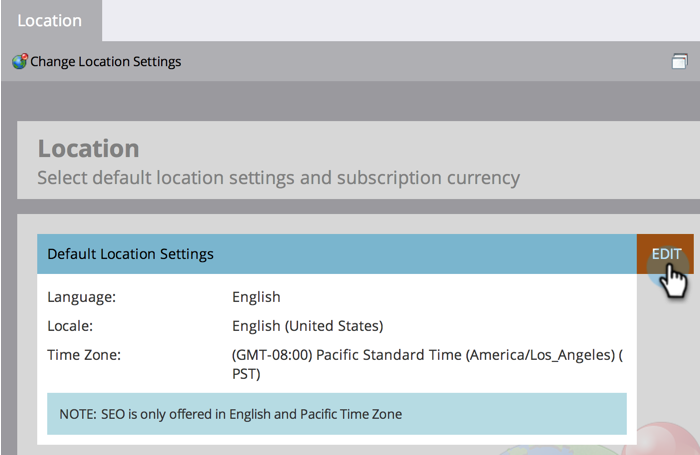
Task: Click the Change Location Settings link
Action: point(105,62)
